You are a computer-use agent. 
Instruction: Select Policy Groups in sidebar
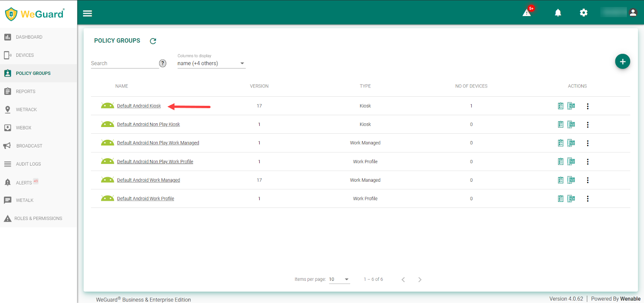pyautogui.click(x=39, y=73)
